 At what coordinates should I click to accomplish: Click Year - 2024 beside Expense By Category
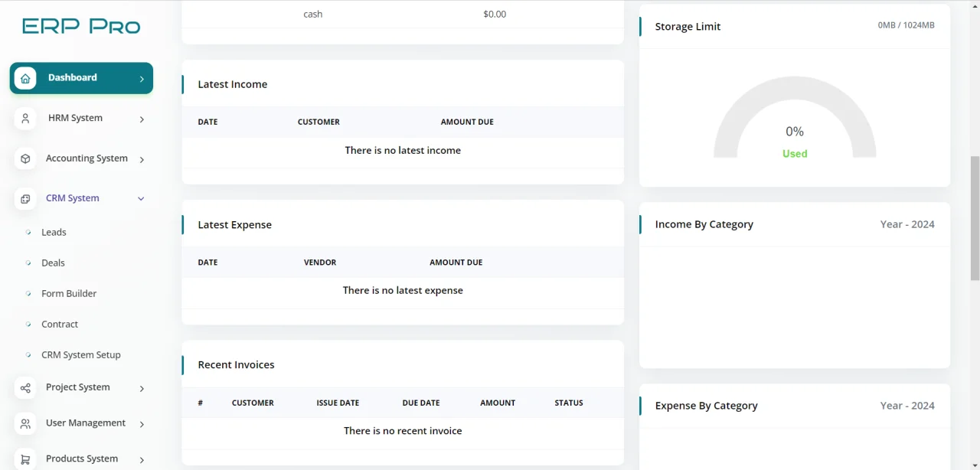click(907, 406)
